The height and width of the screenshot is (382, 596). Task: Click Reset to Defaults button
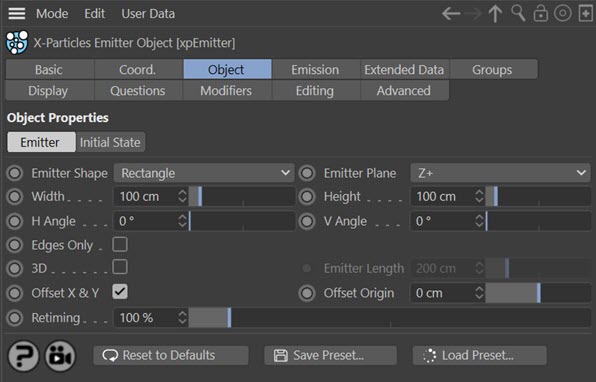(x=171, y=356)
